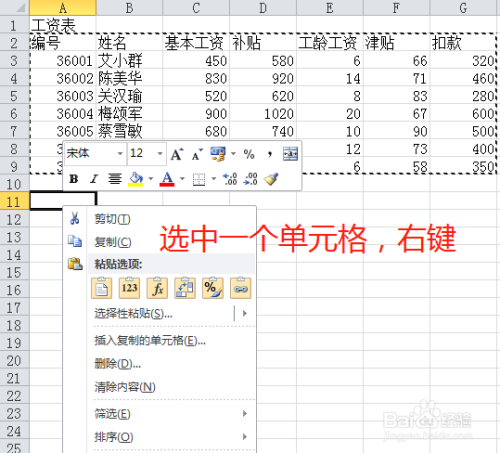Click merge and center icon
Viewport: 500px width, 453px height.
point(290,154)
